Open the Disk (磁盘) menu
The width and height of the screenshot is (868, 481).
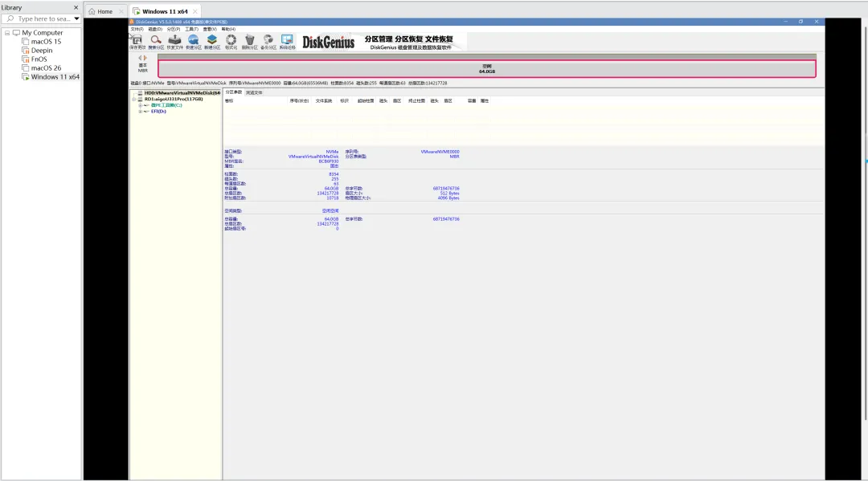(155, 29)
